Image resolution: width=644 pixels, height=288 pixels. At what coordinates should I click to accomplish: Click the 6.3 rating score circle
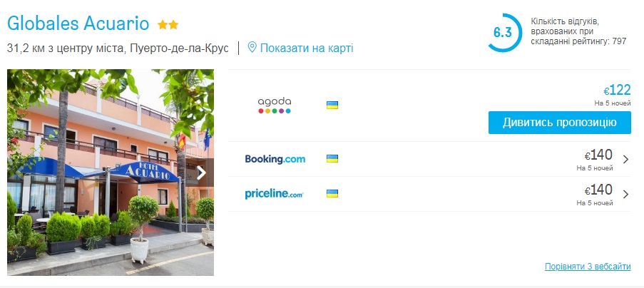(x=503, y=33)
